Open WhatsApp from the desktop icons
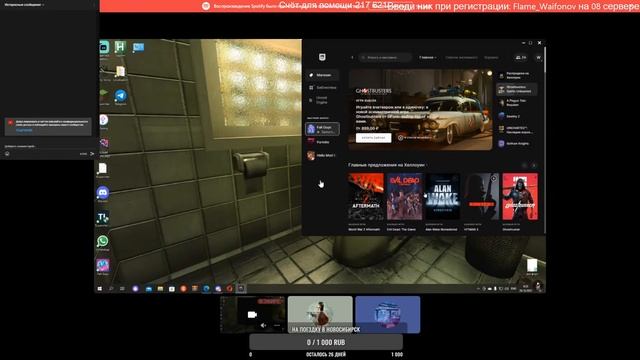Image resolution: width=640 pixels, height=360 pixels. (103, 242)
